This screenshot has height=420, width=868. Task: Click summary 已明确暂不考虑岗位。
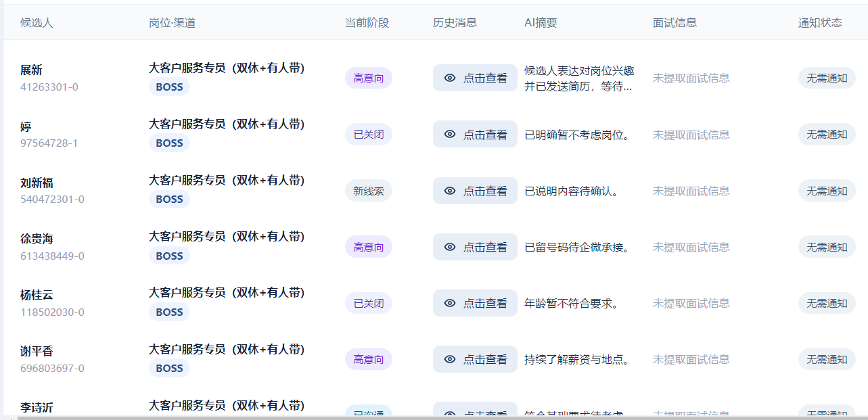[578, 135]
